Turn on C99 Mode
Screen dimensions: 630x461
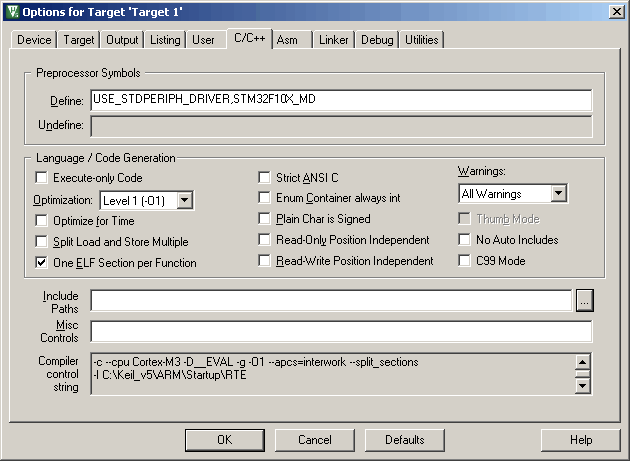[465, 261]
